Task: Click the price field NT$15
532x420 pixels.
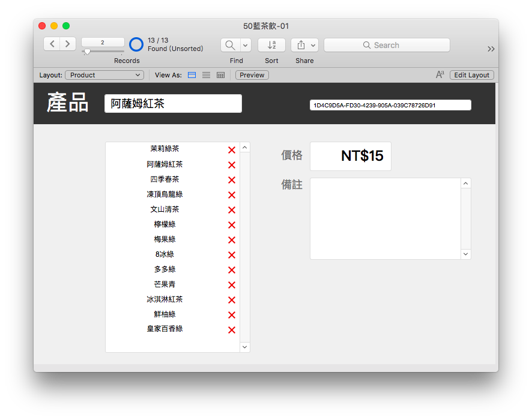Action: click(x=351, y=156)
